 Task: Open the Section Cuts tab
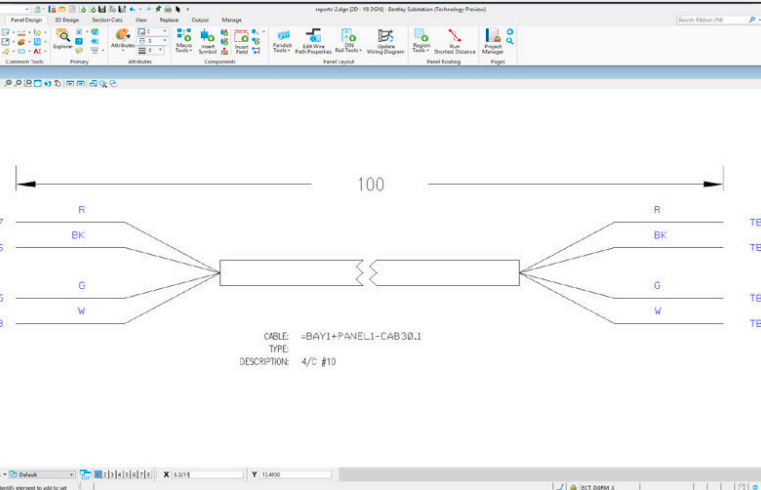[x=107, y=20]
